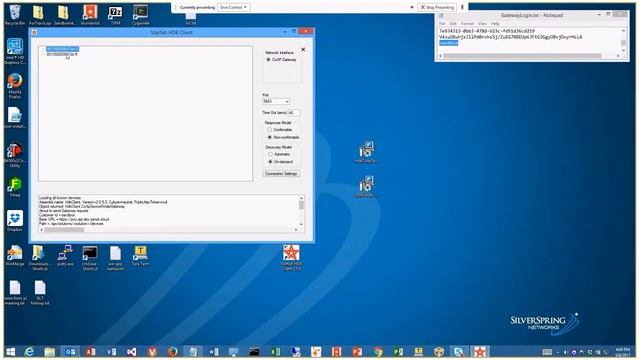Screen dimensions: 640x360
Task: Click the Time Out (secs) input field
Action: (x=294, y=113)
